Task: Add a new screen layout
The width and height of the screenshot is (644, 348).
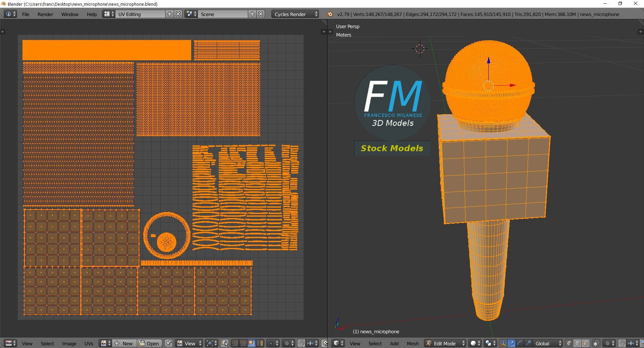Action: (170, 14)
